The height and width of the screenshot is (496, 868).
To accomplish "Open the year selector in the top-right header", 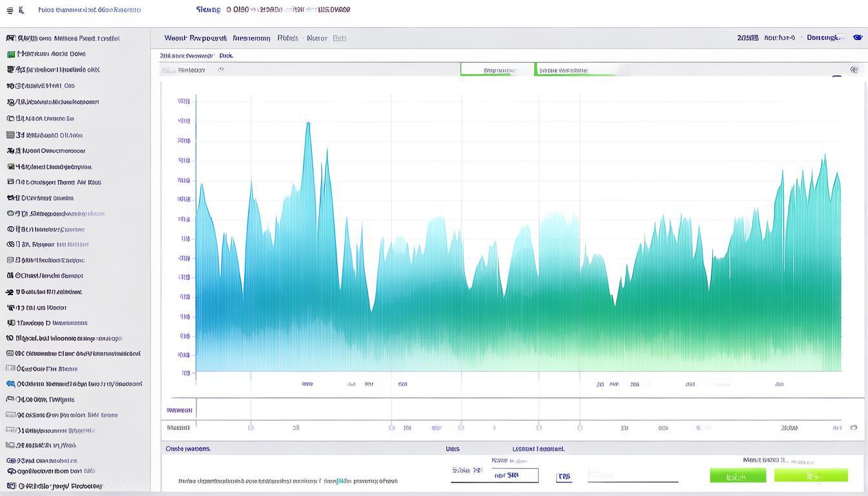I will coord(748,38).
